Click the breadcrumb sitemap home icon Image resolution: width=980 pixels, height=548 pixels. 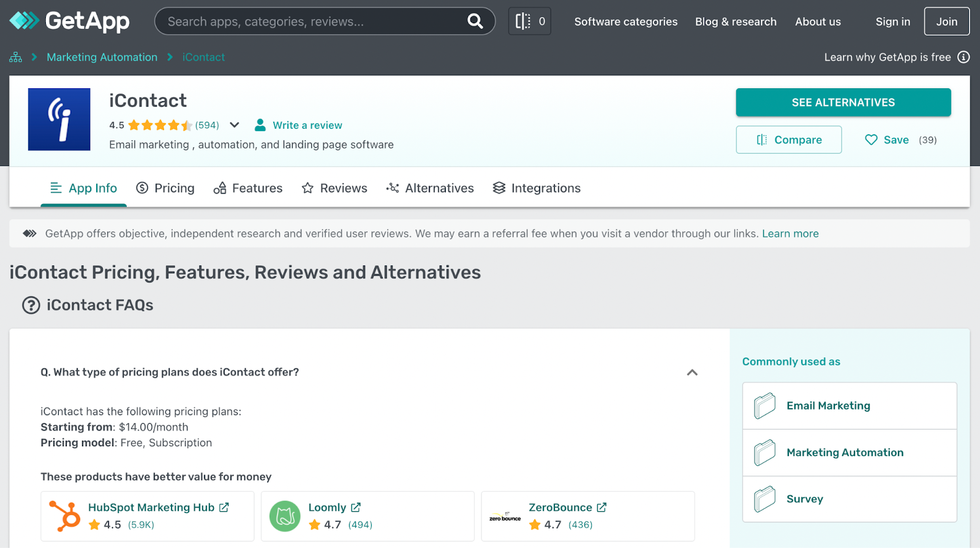coord(16,57)
